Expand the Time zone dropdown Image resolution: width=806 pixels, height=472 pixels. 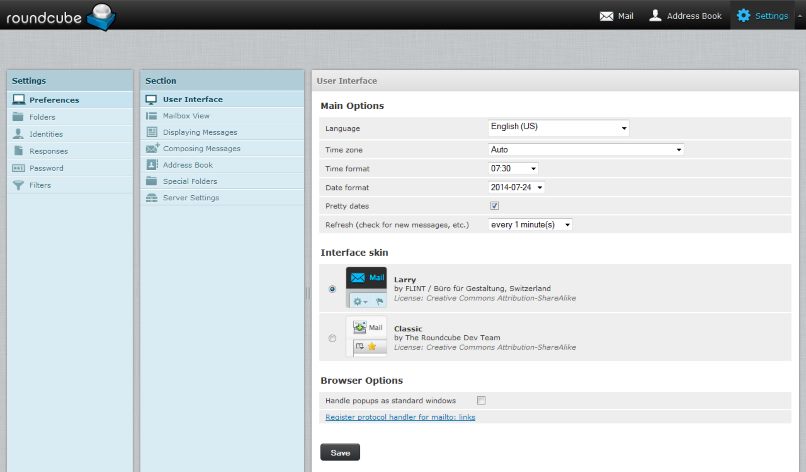tap(585, 149)
